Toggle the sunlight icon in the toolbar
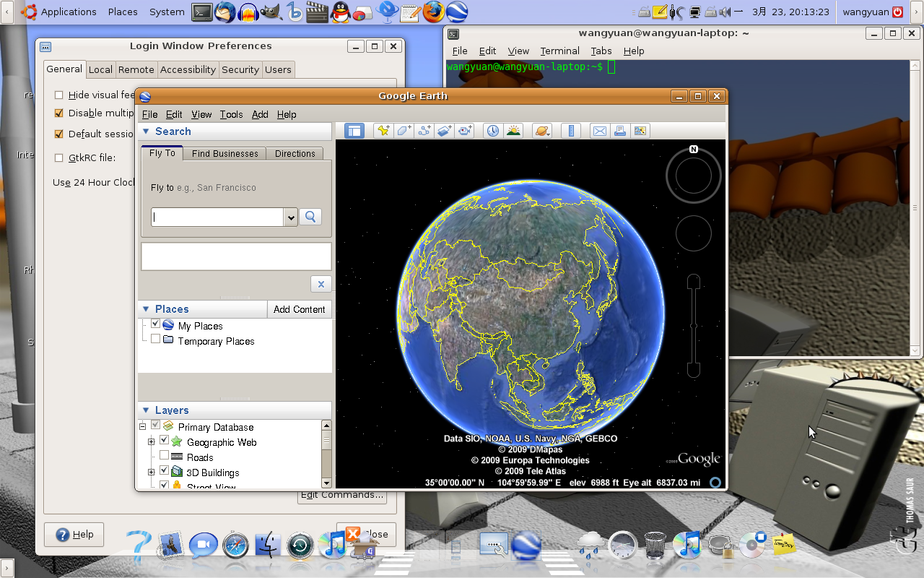This screenshot has width=924, height=578. click(513, 131)
